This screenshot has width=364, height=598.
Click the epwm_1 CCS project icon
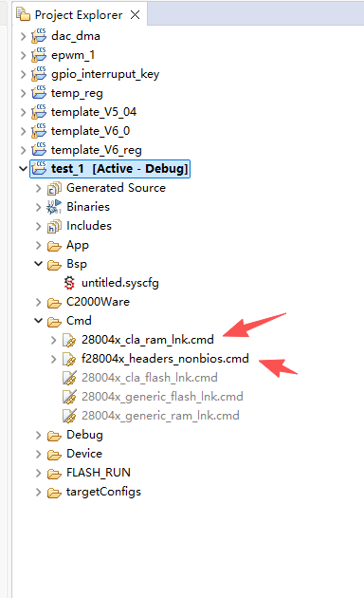click(x=39, y=55)
